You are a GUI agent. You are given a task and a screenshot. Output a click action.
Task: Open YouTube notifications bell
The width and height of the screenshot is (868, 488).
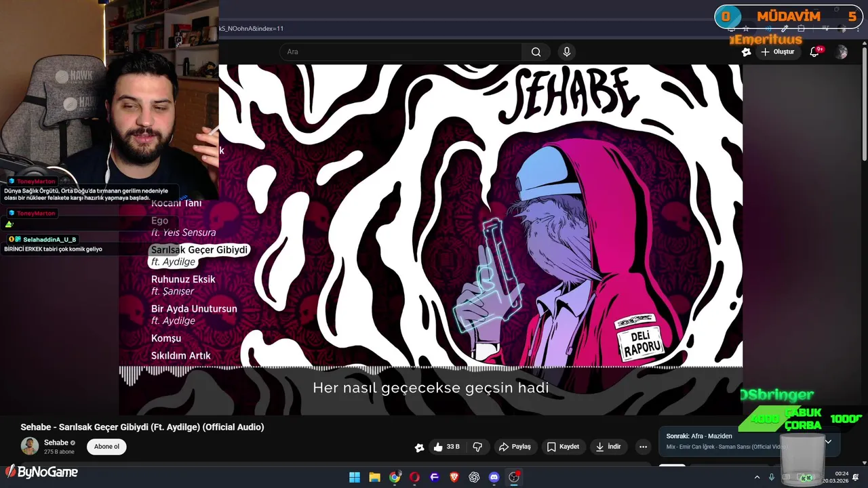[815, 52]
